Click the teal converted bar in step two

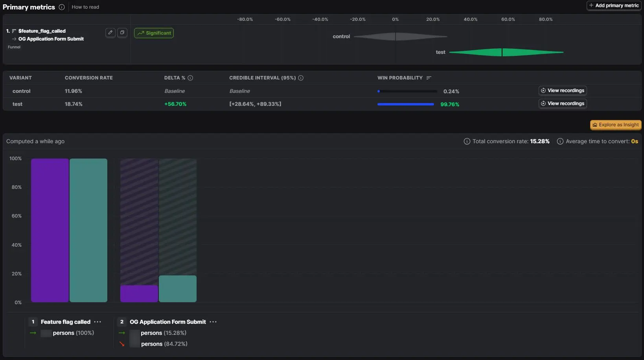(x=178, y=289)
